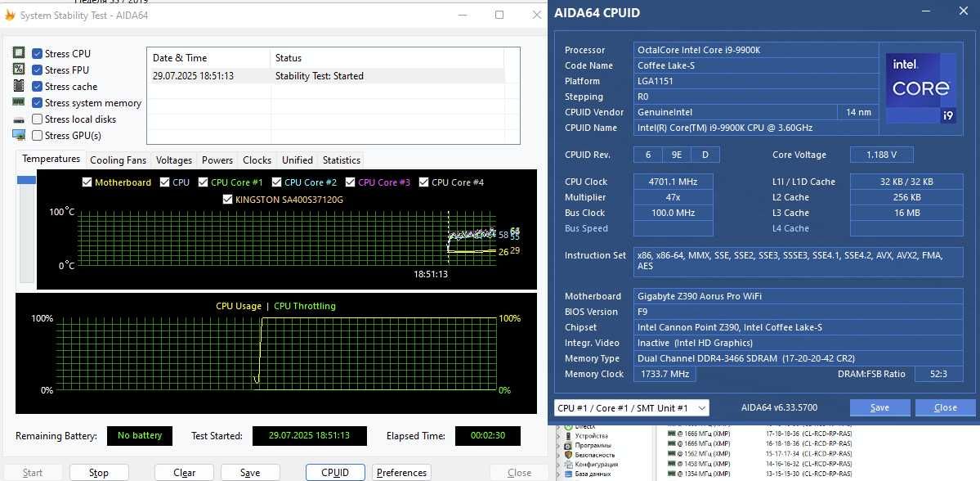The height and width of the screenshot is (481, 980).
Task: Uncheck Stress system memory
Action: pyautogui.click(x=37, y=102)
